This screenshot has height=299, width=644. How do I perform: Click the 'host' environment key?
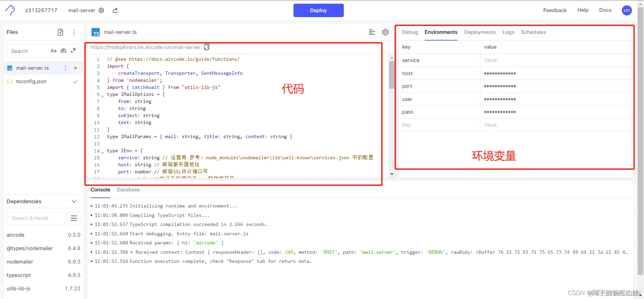point(407,73)
